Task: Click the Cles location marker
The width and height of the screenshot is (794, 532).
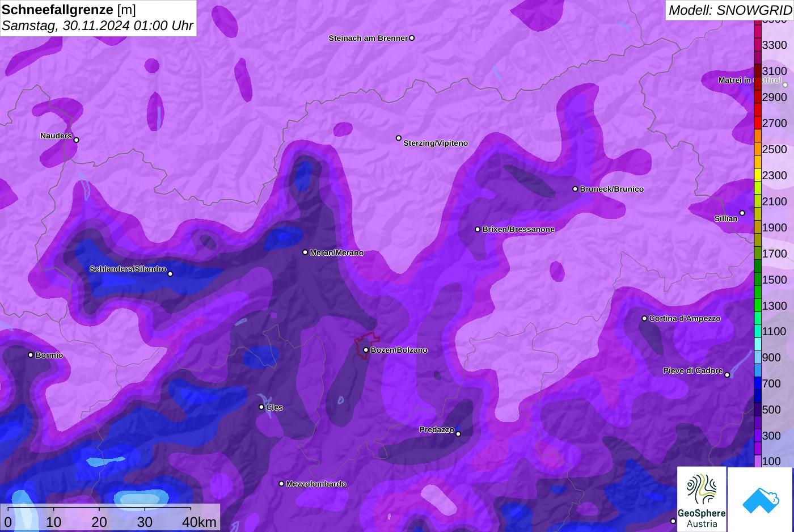Action: pos(261,407)
